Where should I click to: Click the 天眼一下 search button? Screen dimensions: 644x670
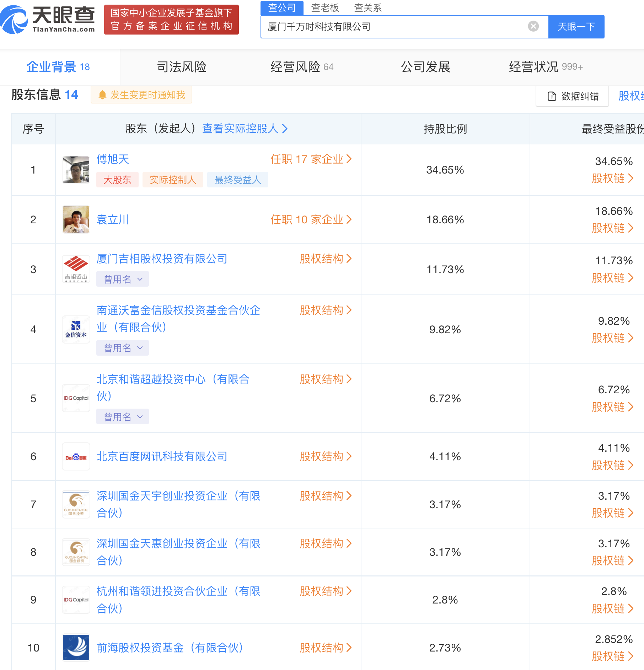pos(576,27)
